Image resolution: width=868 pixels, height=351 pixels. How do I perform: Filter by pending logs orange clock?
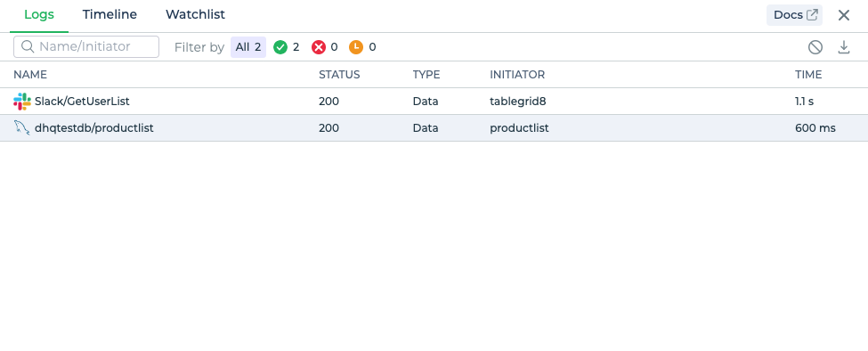[x=362, y=47]
